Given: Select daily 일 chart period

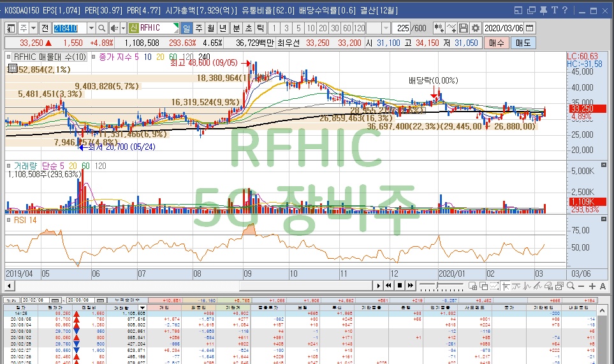Looking at the screenshot, I should point(186,28).
